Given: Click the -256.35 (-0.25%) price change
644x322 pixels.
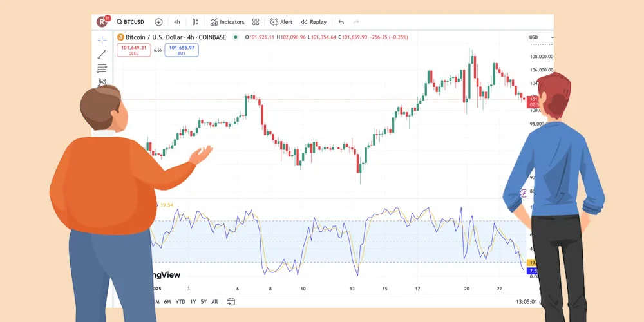Looking at the screenshot, I should click(389, 37).
